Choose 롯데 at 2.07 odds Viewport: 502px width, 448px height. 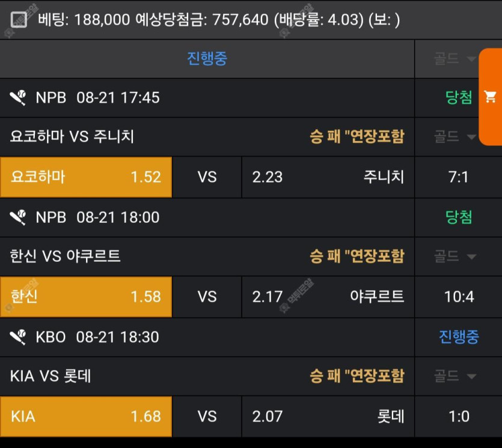(328, 416)
